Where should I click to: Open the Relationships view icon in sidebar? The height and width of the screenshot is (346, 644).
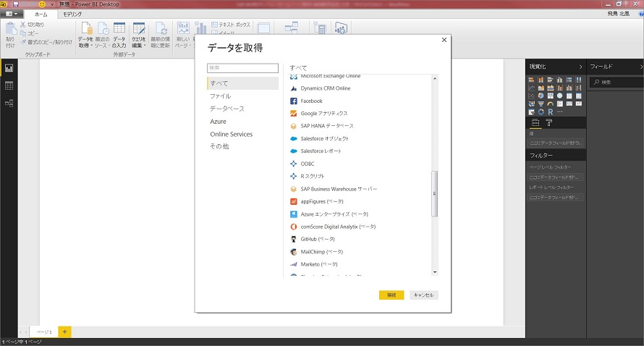(9, 103)
